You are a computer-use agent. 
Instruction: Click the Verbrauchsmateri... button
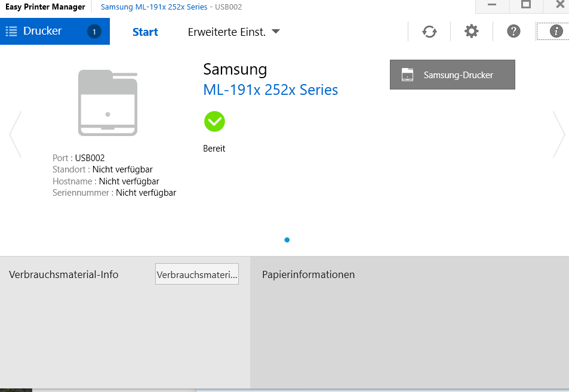click(197, 274)
